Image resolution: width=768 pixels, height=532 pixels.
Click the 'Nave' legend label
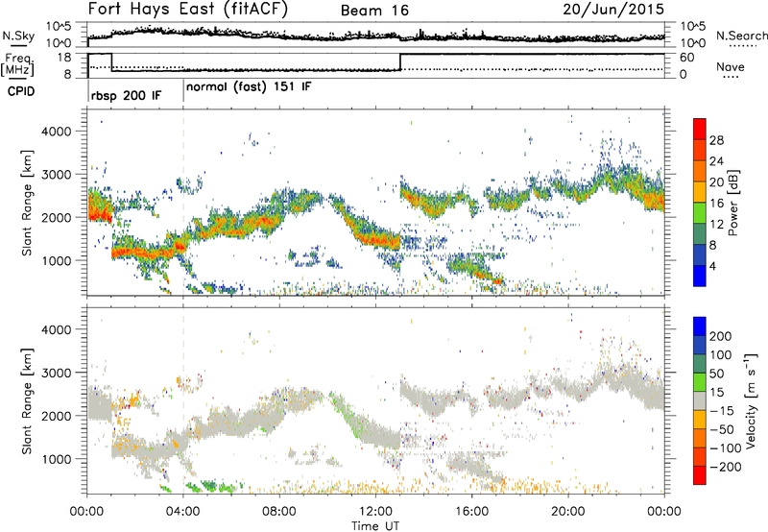pyautogui.click(x=731, y=66)
